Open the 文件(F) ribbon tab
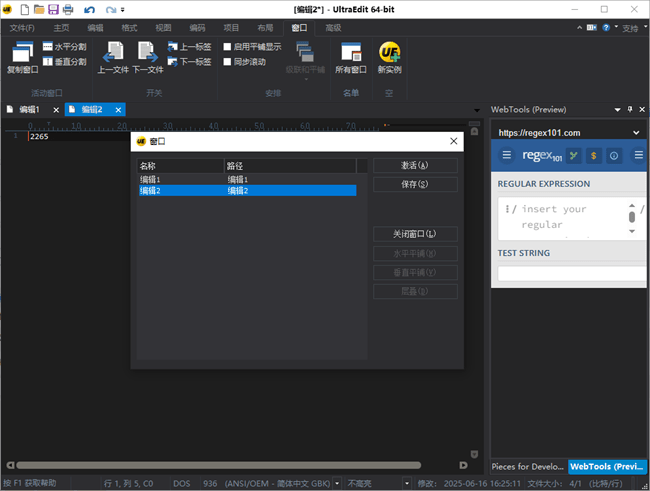The image size is (650, 491). point(22,28)
